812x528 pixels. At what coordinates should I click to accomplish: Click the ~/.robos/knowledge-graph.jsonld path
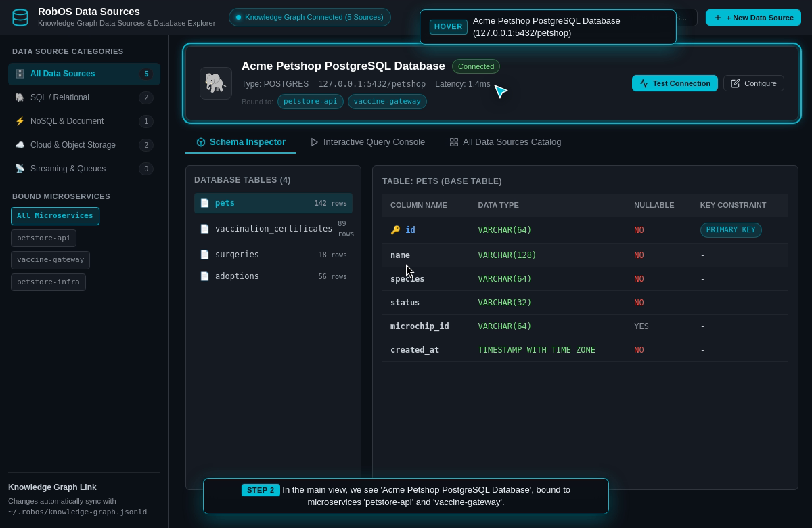(77, 512)
